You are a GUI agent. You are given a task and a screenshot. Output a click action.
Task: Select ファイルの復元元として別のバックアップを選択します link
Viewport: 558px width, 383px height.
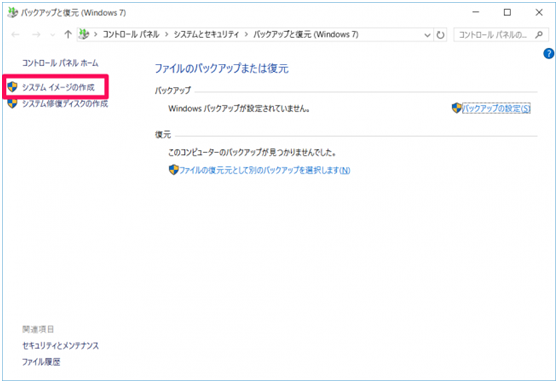click(265, 170)
